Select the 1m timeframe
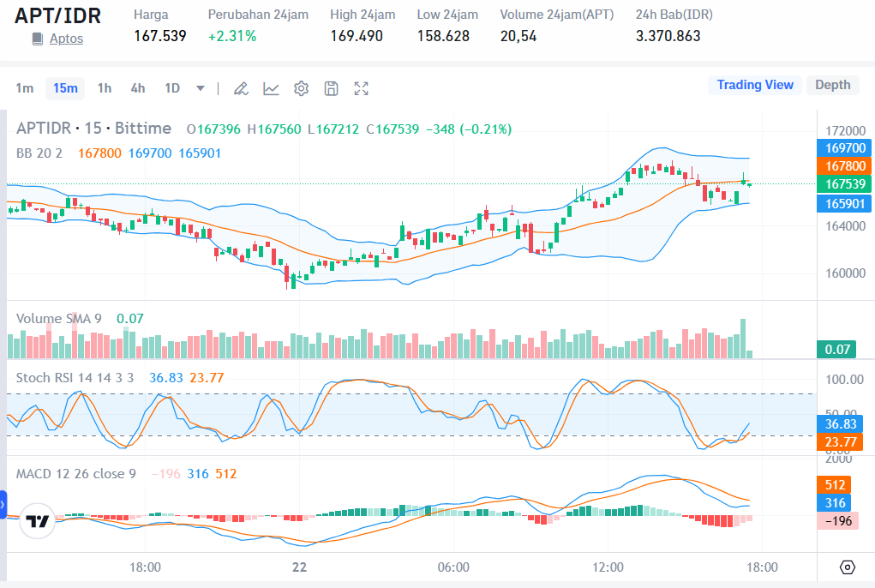 pyautogui.click(x=25, y=88)
